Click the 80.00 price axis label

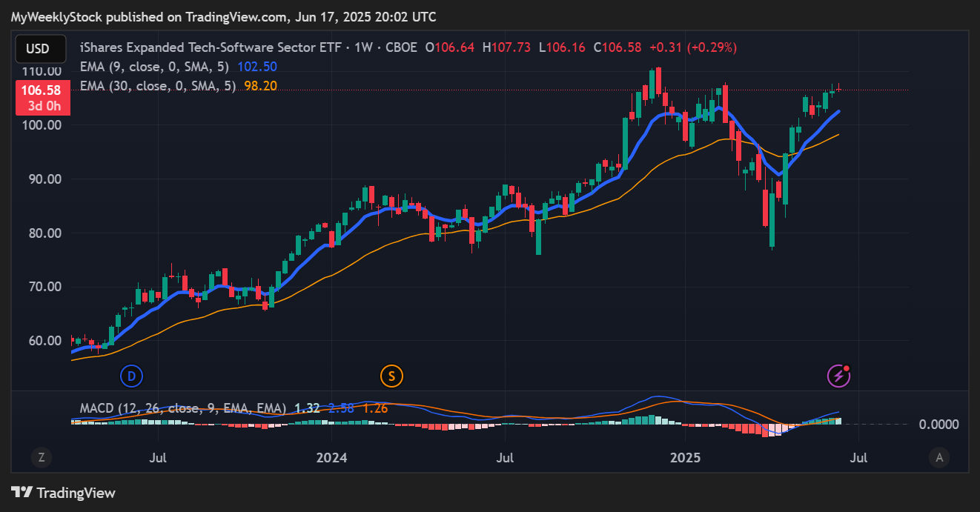[46, 233]
